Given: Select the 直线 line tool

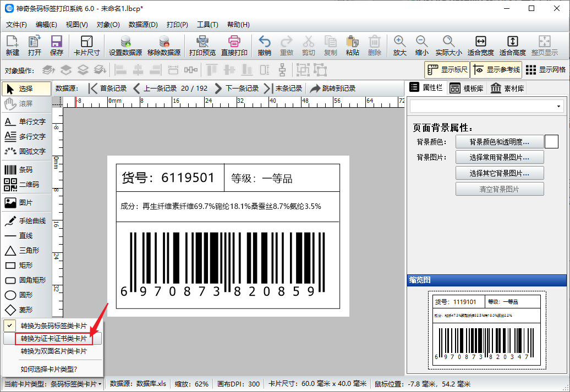Looking at the screenshot, I should click(26, 235).
